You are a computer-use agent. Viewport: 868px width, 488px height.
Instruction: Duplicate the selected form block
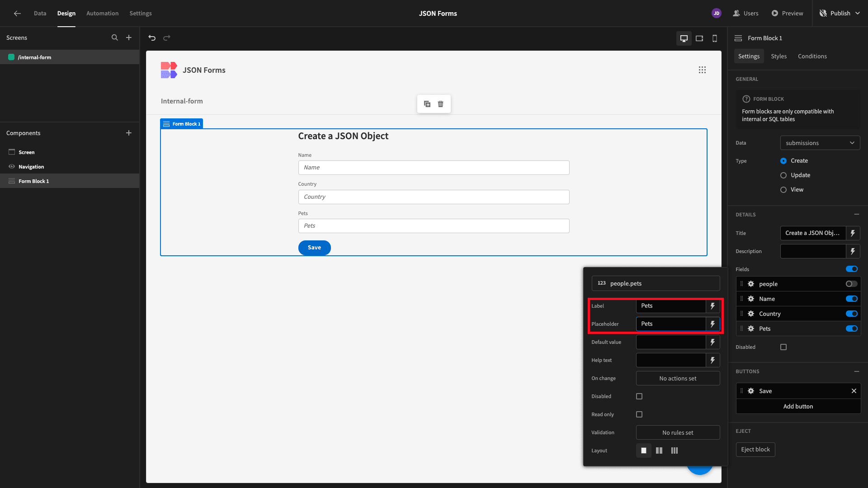427,104
